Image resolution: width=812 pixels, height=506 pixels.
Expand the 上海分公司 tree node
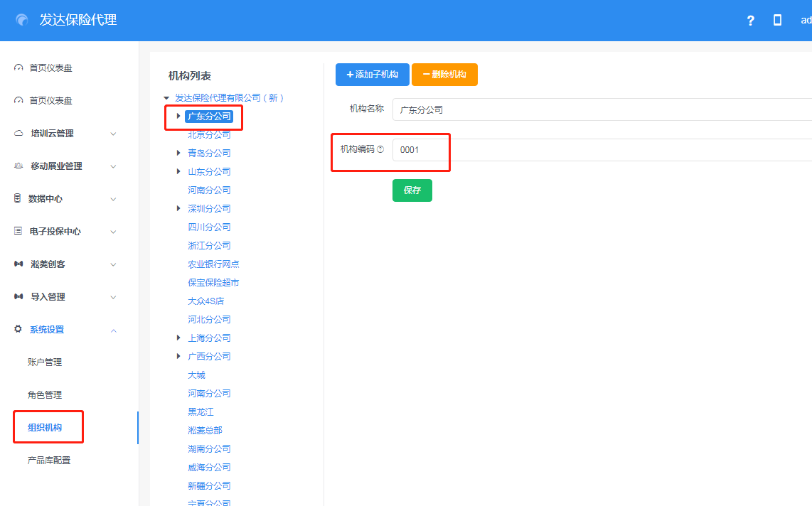pos(178,338)
